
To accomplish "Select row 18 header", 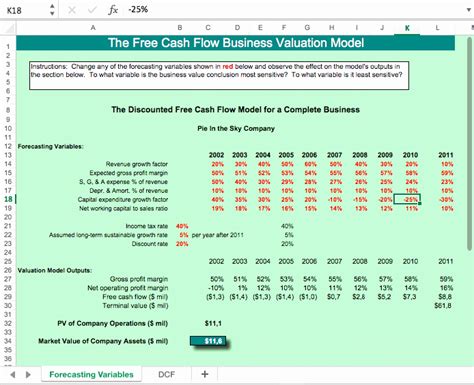I will [x=8, y=199].
